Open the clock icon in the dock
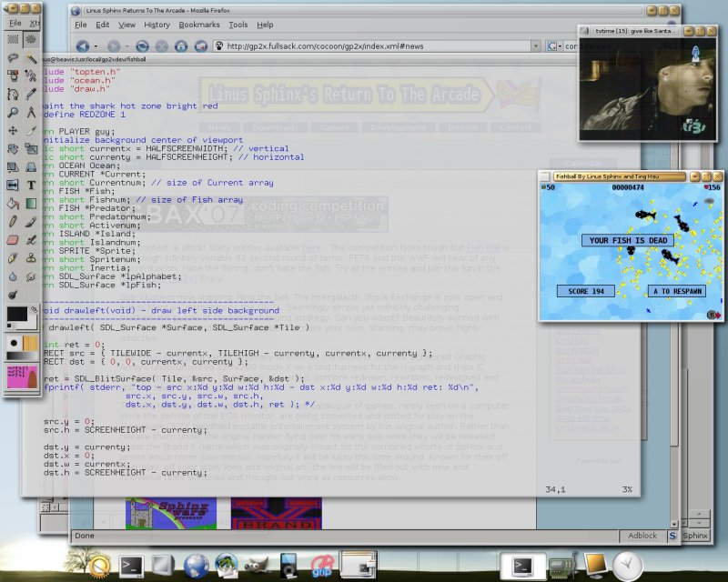The image size is (728, 582). click(627, 566)
